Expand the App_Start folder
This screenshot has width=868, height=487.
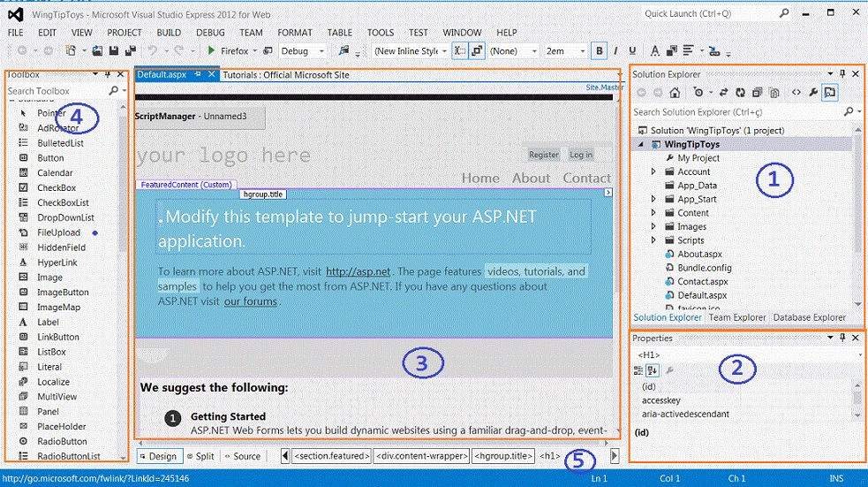(653, 199)
